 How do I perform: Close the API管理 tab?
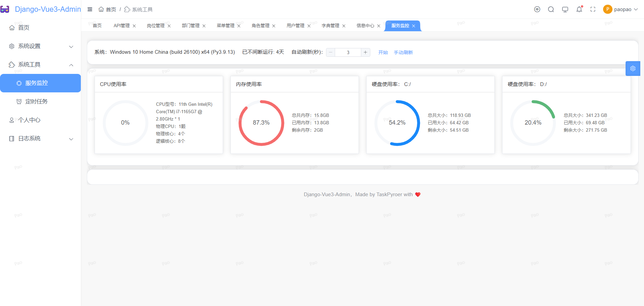pos(134,26)
